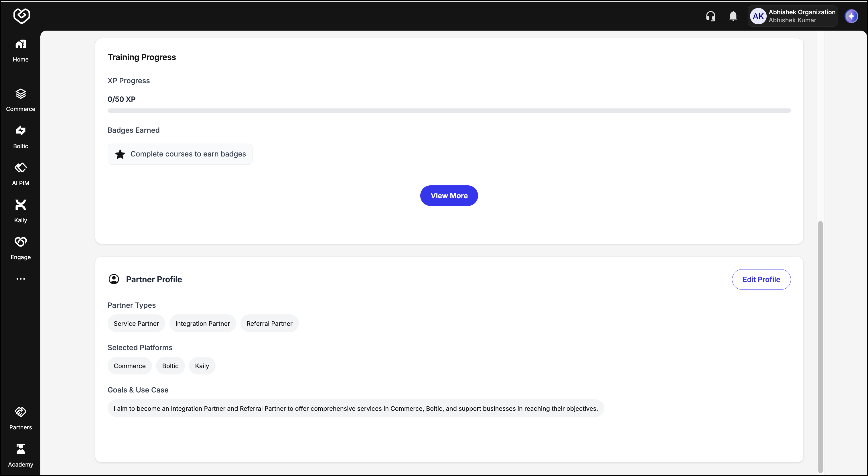Open the AI assistant sparkle icon
Image resolution: width=868 pixels, height=476 pixels.
click(851, 16)
